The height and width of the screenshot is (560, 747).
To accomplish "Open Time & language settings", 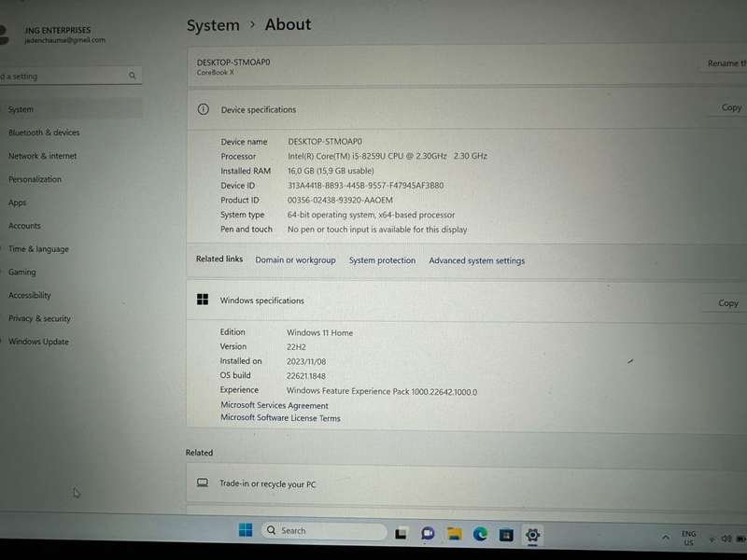I will tap(38, 248).
